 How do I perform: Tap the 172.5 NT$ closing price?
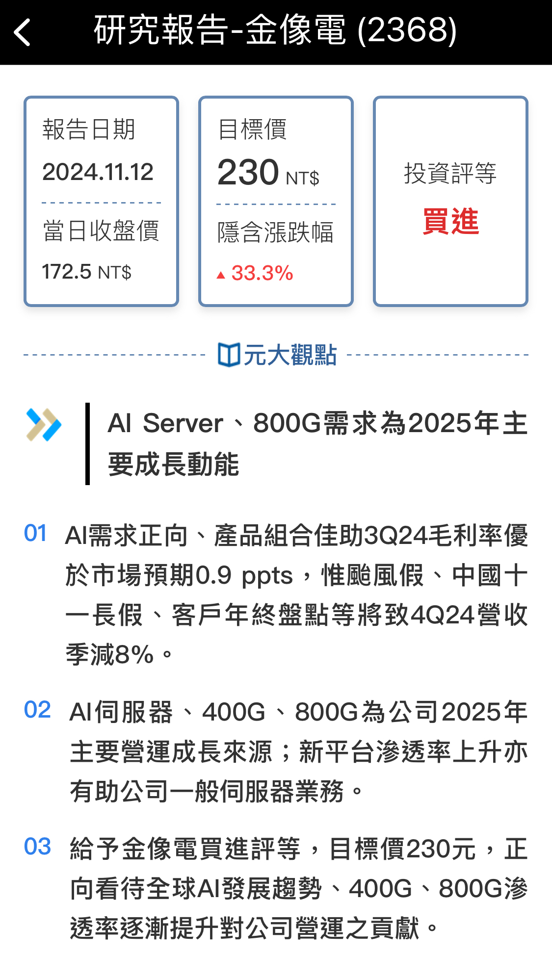coord(87,272)
